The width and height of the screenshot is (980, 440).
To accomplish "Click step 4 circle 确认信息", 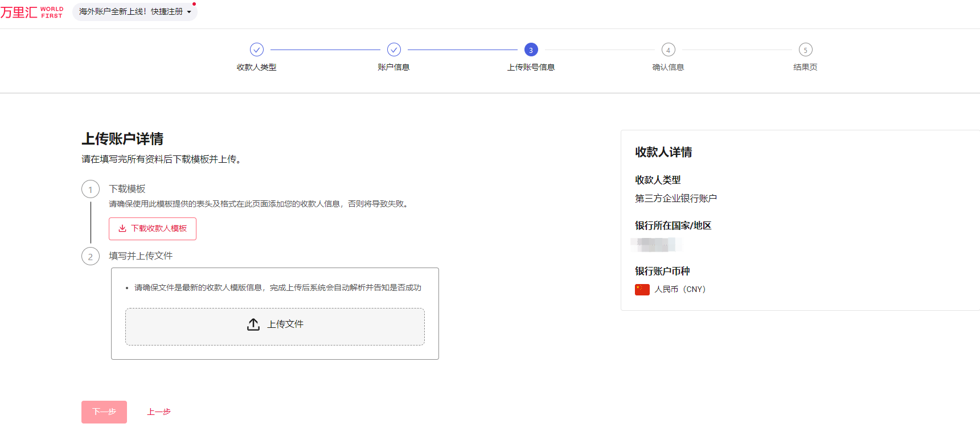I will tap(668, 50).
